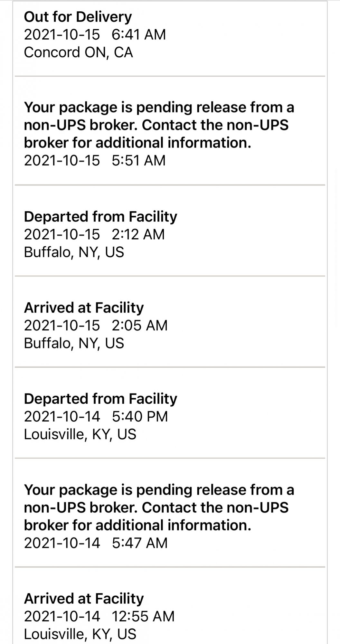340x644 pixels.
Task: Tap the Out for Delivery status heading
Action: pos(78,17)
